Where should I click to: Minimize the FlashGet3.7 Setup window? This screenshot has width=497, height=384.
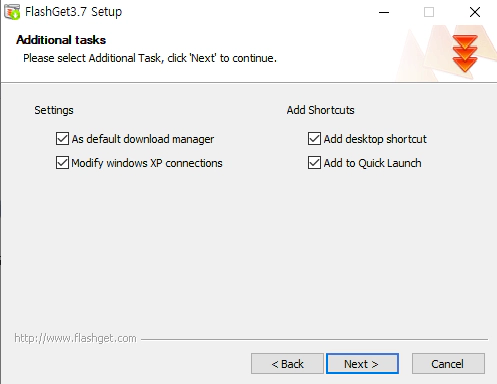click(384, 12)
